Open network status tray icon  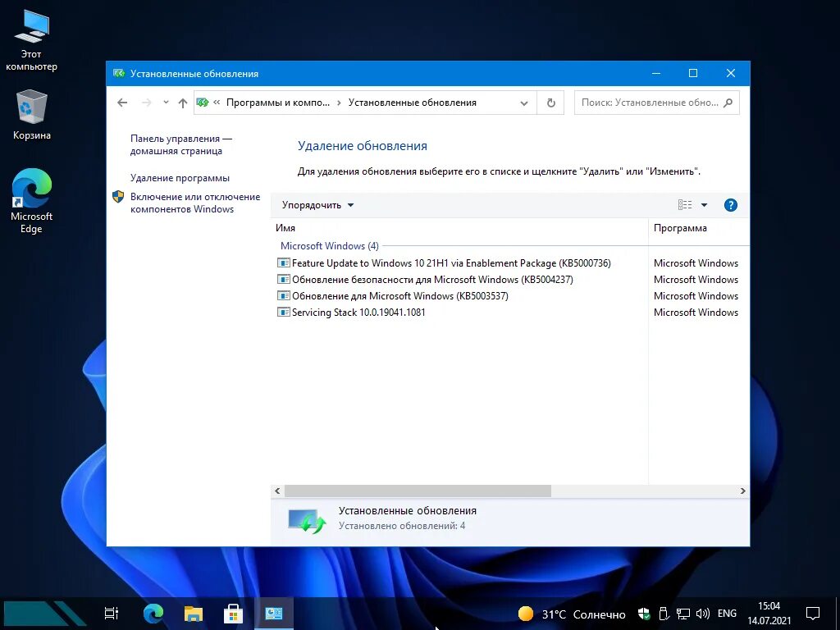coord(682,614)
